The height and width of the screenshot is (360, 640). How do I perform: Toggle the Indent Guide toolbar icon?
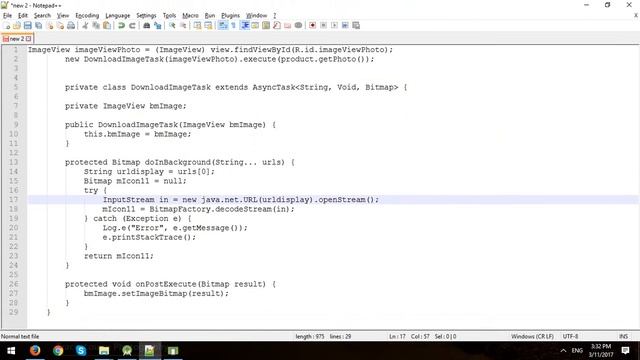[245, 25]
